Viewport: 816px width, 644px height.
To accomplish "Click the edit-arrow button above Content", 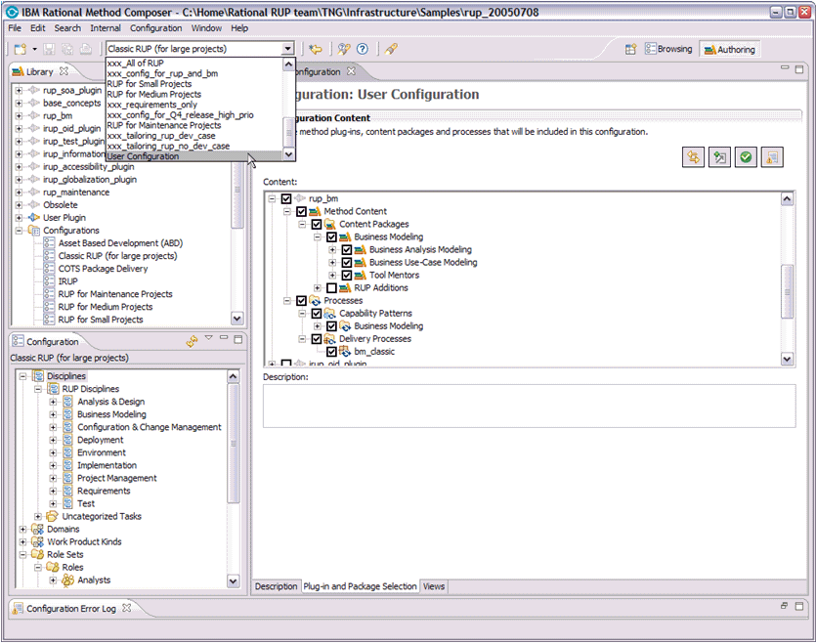I will [x=719, y=157].
